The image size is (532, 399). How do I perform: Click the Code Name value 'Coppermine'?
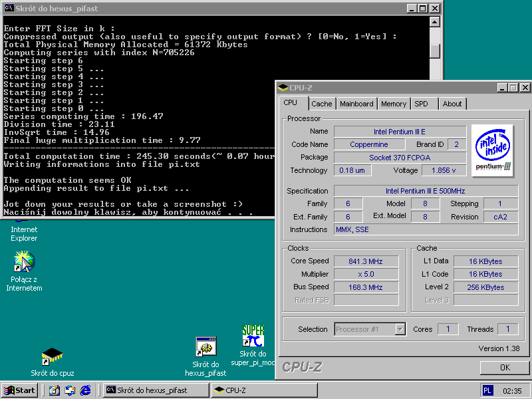(369, 144)
